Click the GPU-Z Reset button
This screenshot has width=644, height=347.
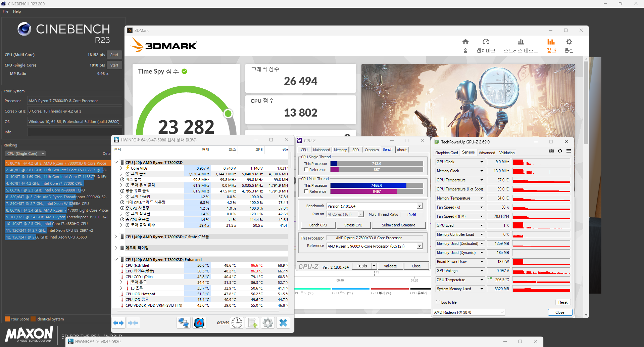click(x=563, y=302)
